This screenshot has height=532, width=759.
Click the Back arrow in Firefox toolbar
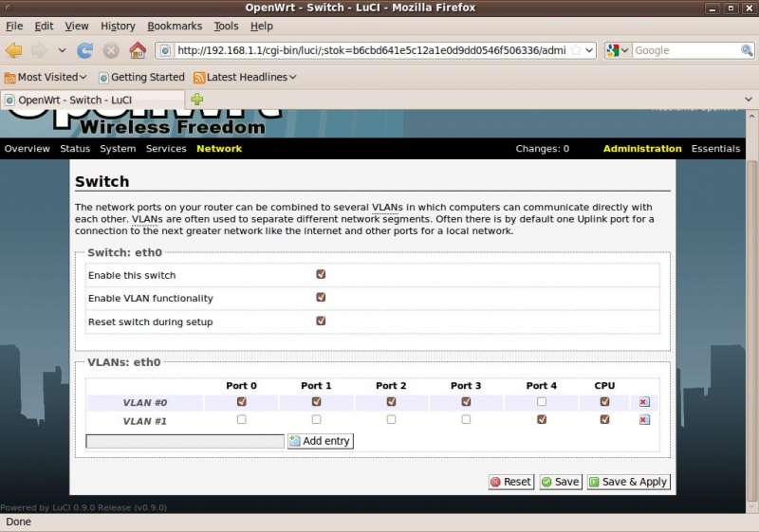[14, 50]
